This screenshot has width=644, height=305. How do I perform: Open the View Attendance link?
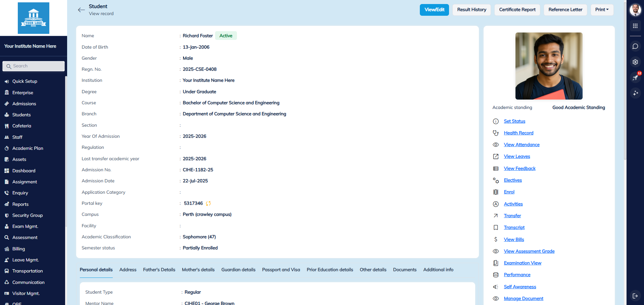click(x=522, y=145)
